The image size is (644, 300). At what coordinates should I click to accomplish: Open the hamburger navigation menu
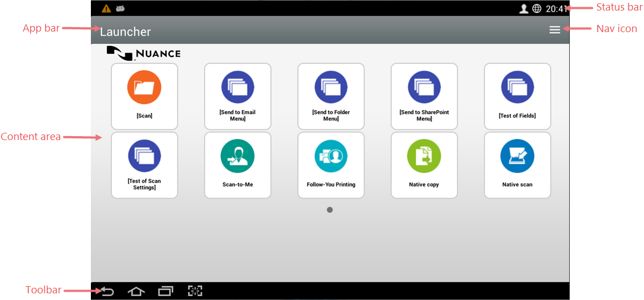[554, 30]
